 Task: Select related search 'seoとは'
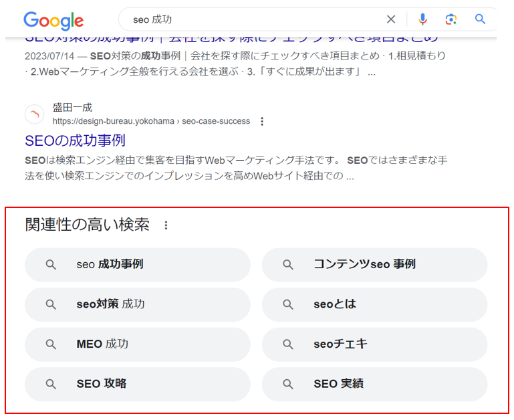pos(374,304)
